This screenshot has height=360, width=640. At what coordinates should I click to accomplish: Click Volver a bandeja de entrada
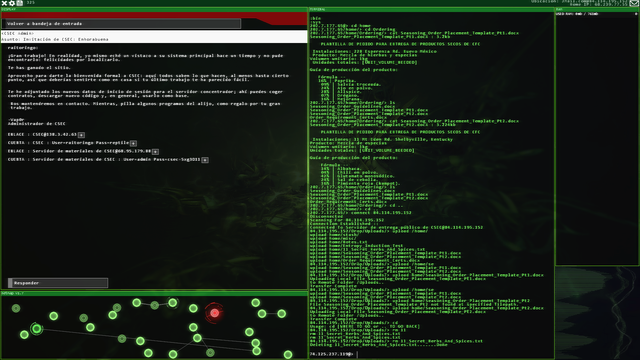click(122, 24)
